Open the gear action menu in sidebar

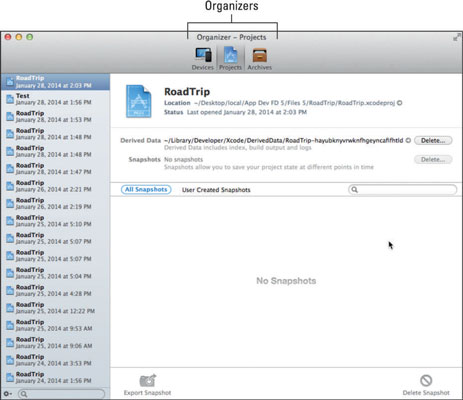click(x=8, y=394)
